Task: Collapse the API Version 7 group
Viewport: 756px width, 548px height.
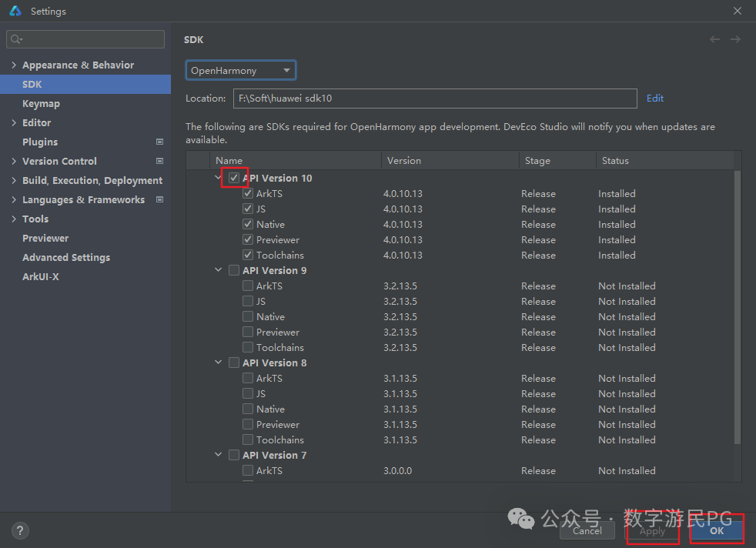Action: coord(218,455)
